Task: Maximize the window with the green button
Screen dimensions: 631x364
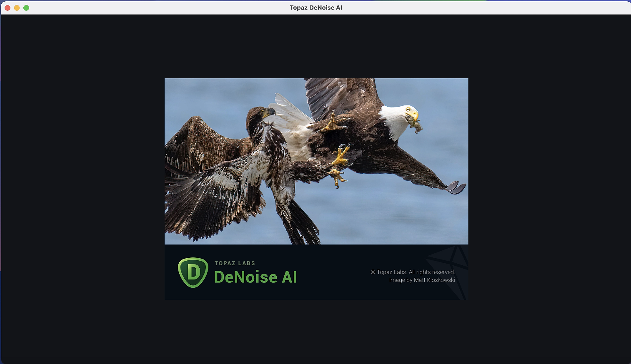Action: click(26, 8)
